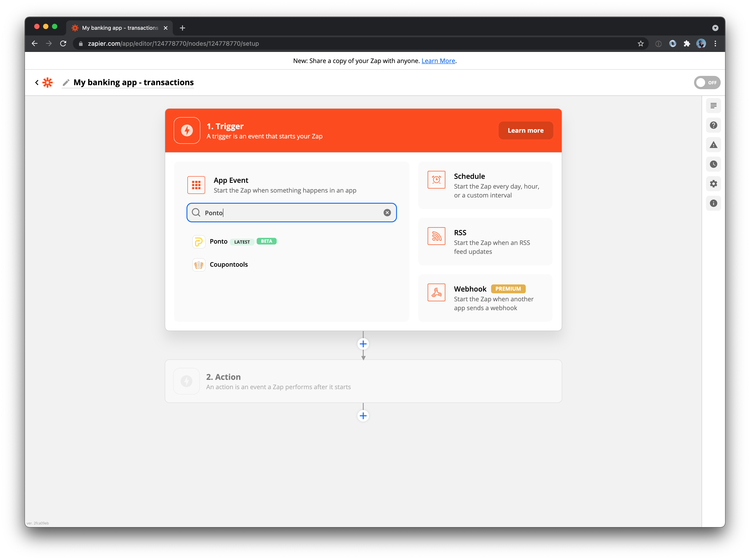The width and height of the screenshot is (750, 560).
Task: Clear the Ponto search input field
Action: click(387, 212)
